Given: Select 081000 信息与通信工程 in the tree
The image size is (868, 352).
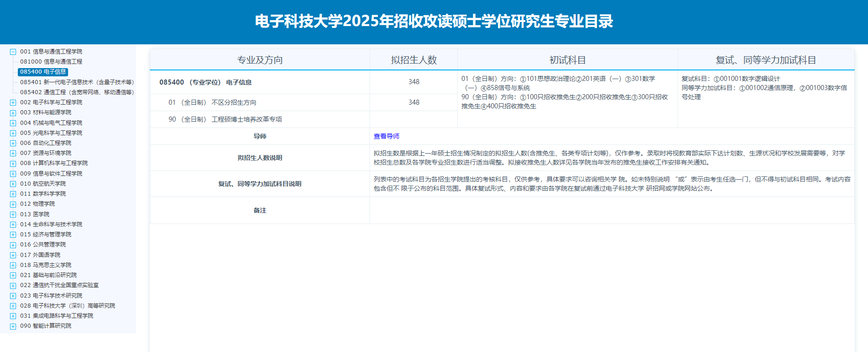Looking at the screenshot, I should pos(51,62).
